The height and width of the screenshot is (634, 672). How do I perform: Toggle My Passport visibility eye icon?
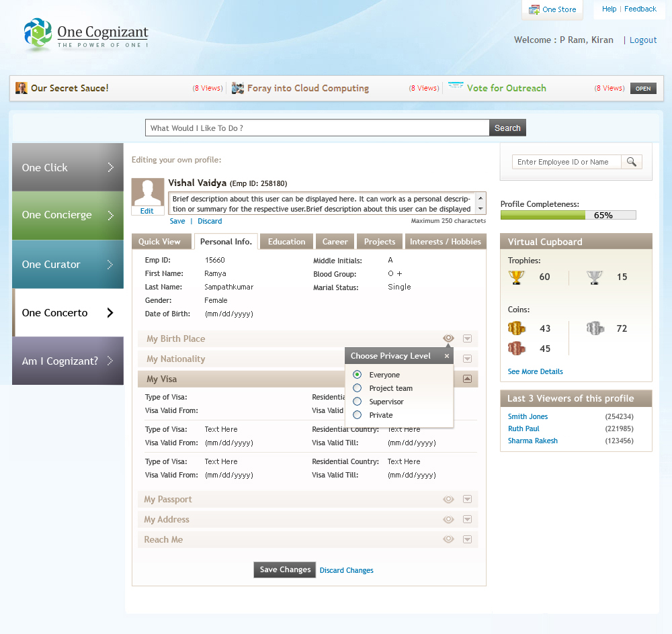pyautogui.click(x=448, y=499)
